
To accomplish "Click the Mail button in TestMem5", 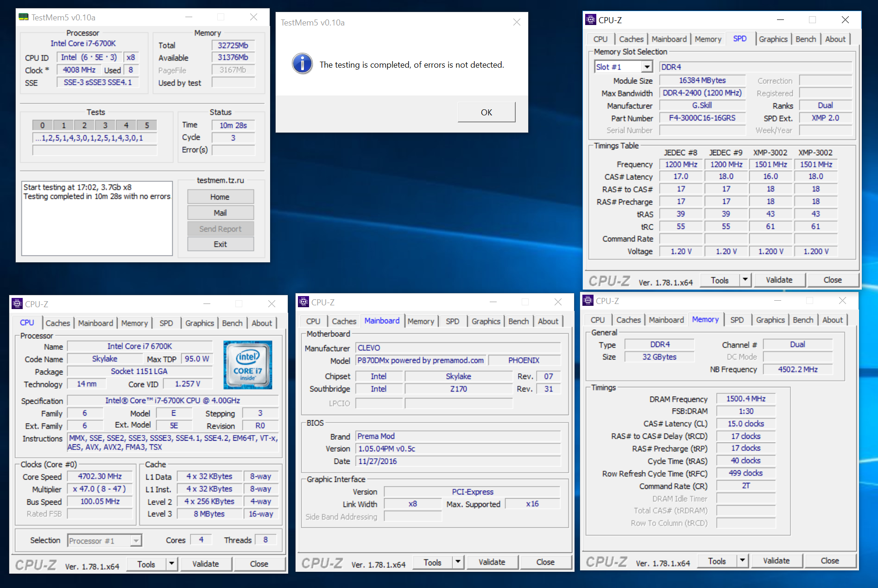I will tap(221, 213).
